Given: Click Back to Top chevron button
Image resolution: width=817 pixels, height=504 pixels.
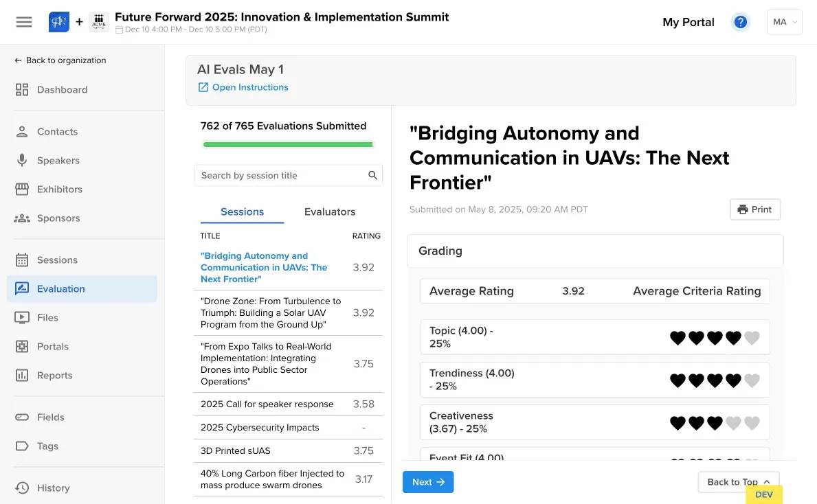Looking at the screenshot, I should tap(738, 482).
